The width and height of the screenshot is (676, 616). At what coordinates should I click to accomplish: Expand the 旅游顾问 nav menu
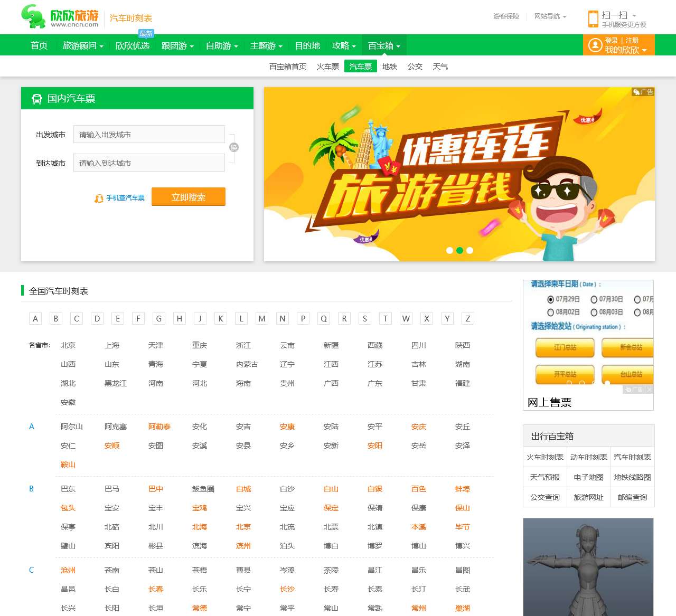(x=82, y=46)
